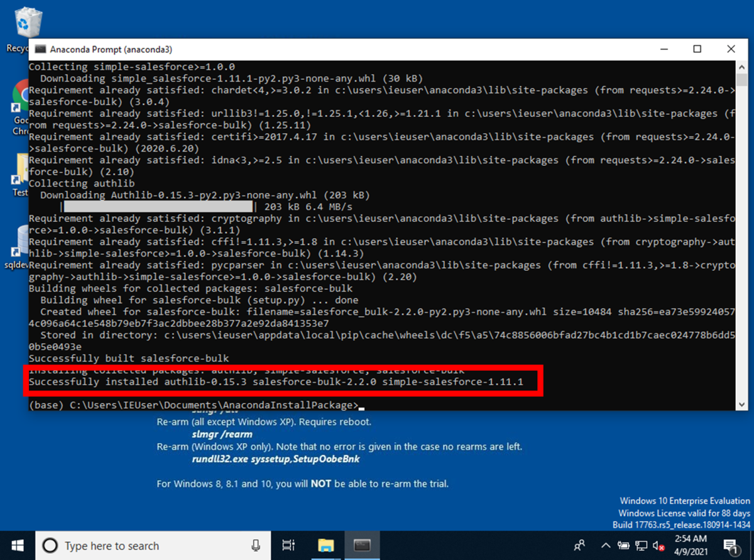754x560 pixels.
Task: Open Task View from the taskbar
Action: pyautogui.click(x=288, y=546)
